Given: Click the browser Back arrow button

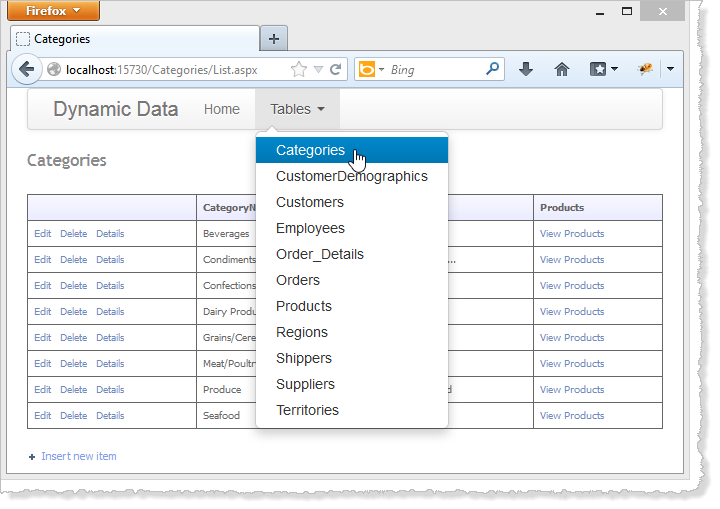Looking at the screenshot, I should coord(26,69).
